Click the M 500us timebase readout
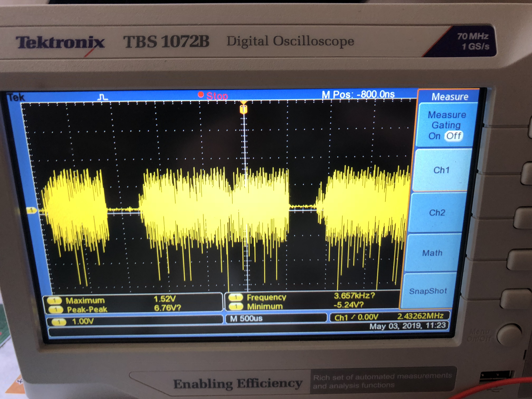The image size is (532, 399). pos(246,318)
